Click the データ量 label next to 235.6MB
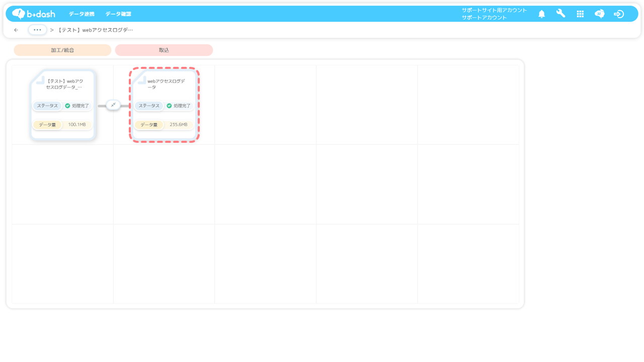 (149, 125)
